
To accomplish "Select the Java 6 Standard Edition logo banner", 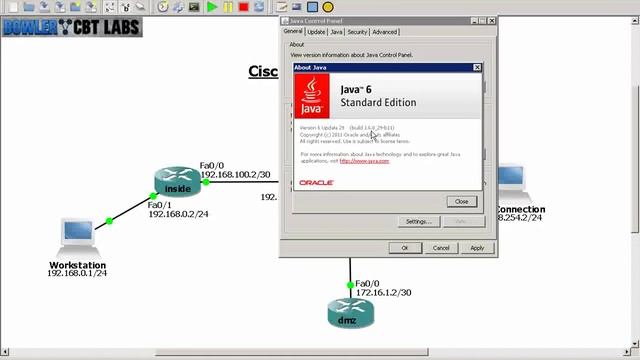I will [388, 96].
